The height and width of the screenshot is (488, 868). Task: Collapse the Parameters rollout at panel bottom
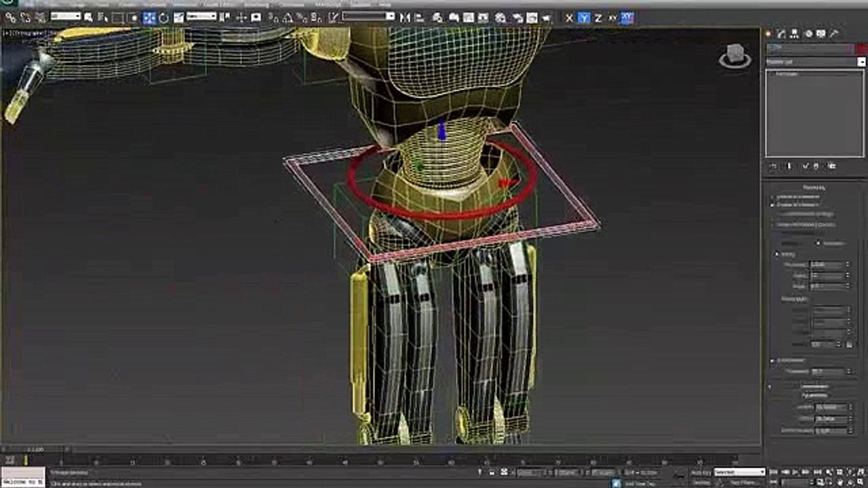click(x=814, y=395)
